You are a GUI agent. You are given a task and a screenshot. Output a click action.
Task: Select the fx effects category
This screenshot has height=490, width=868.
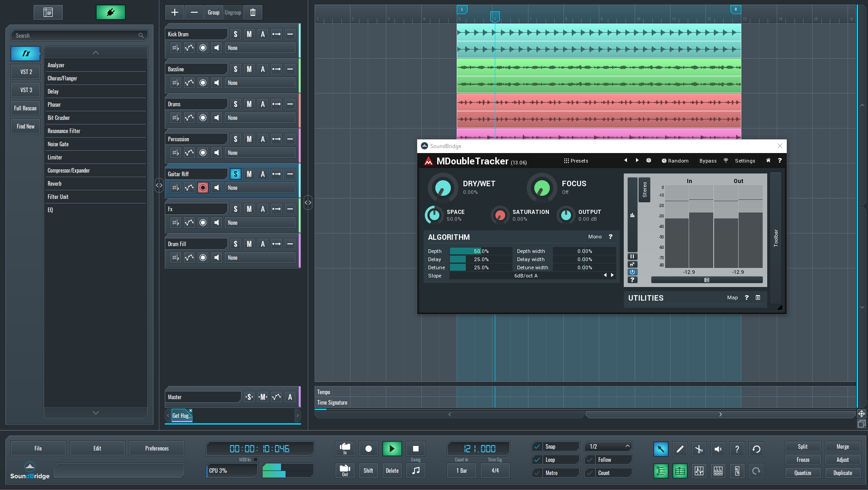point(26,54)
